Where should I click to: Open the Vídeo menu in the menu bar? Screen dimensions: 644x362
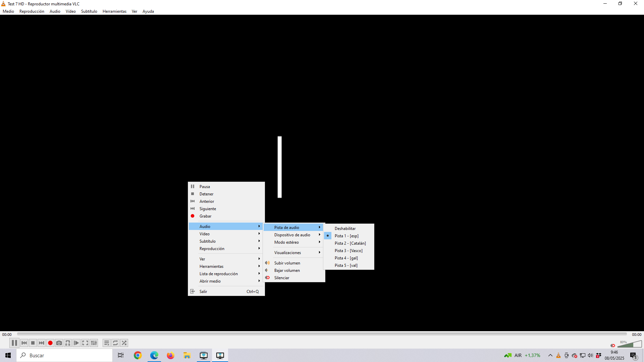[71, 11]
